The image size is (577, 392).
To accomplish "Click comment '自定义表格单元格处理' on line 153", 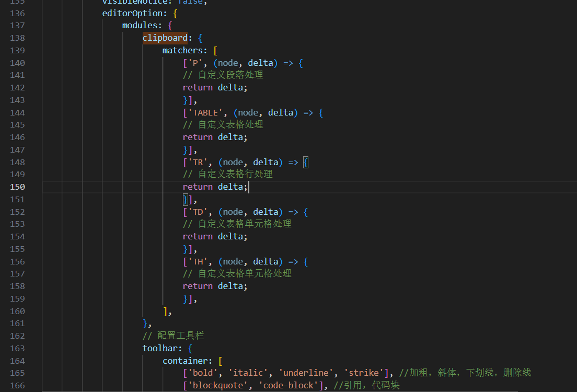I will tap(245, 224).
